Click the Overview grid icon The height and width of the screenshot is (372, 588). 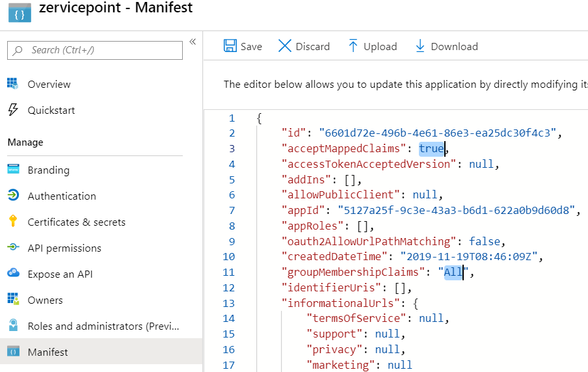coord(13,84)
